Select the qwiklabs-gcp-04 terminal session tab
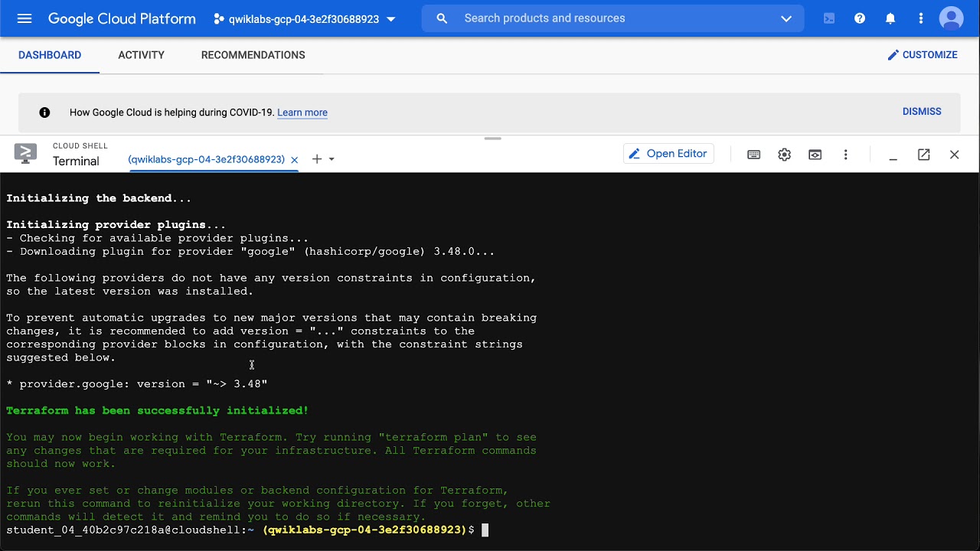This screenshot has height=551, width=980. pyautogui.click(x=206, y=159)
